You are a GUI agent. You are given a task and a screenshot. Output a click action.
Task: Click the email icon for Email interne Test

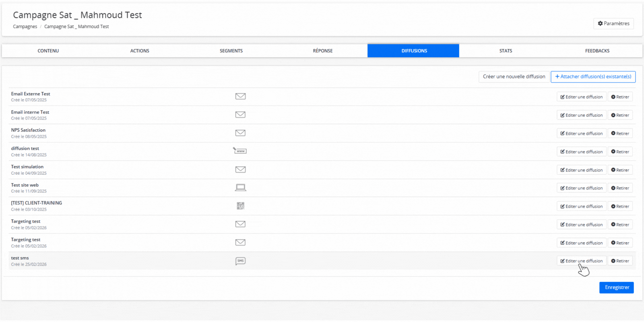(x=240, y=115)
